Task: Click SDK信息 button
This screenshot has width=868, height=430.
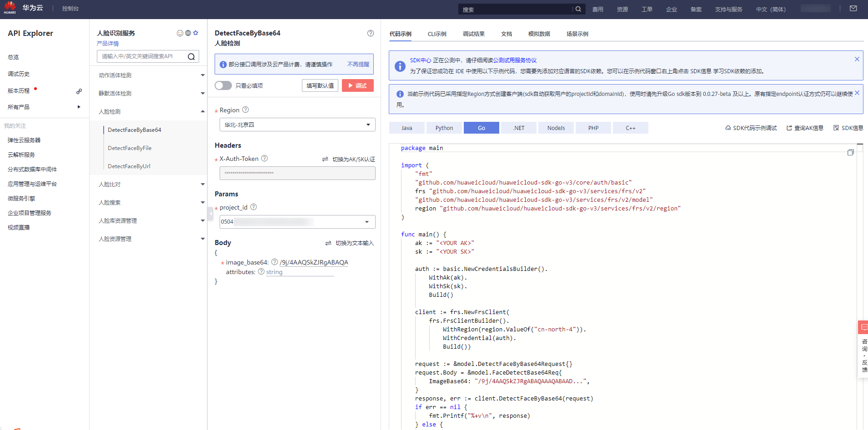Action: [848, 128]
